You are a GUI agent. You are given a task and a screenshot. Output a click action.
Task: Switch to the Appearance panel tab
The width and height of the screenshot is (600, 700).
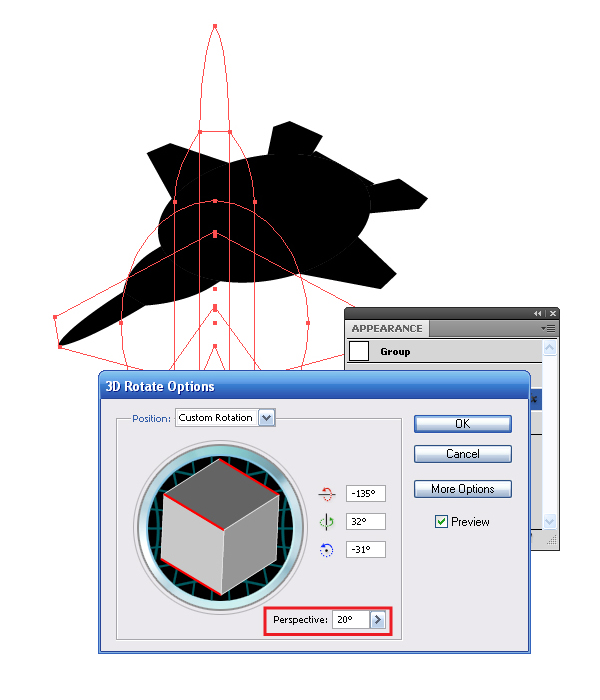387,329
